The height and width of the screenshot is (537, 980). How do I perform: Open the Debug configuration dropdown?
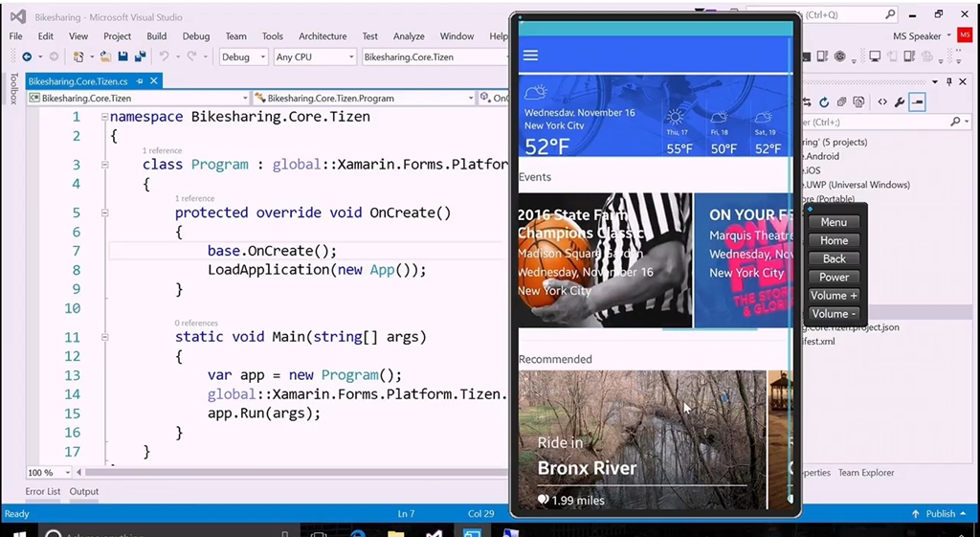click(244, 56)
